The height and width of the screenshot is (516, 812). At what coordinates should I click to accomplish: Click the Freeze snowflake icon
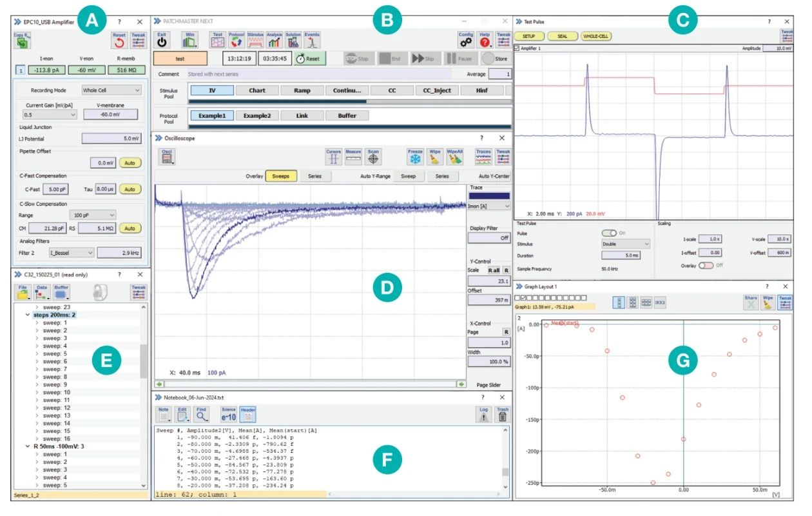click(x=415, y=157)
